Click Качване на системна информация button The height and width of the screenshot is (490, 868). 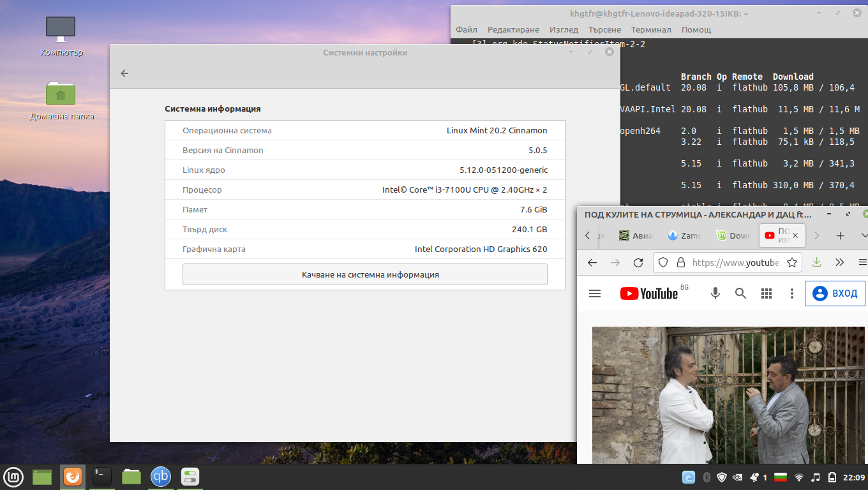[365, 274]
